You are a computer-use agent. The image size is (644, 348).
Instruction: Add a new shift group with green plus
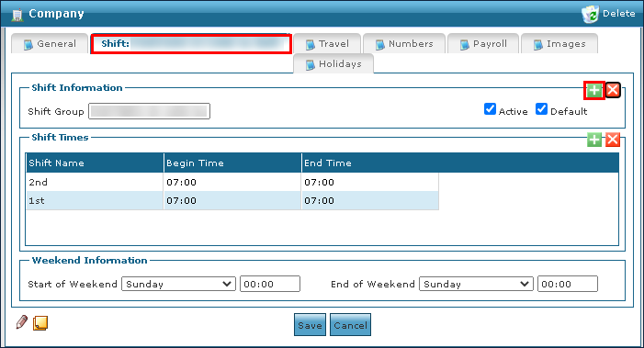(593, 90)
